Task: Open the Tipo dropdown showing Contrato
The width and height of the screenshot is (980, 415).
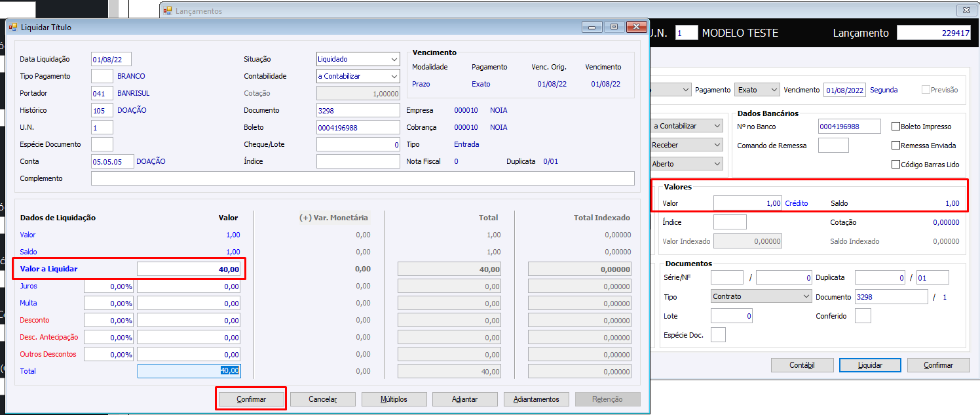Action: (x=762, y=296)
